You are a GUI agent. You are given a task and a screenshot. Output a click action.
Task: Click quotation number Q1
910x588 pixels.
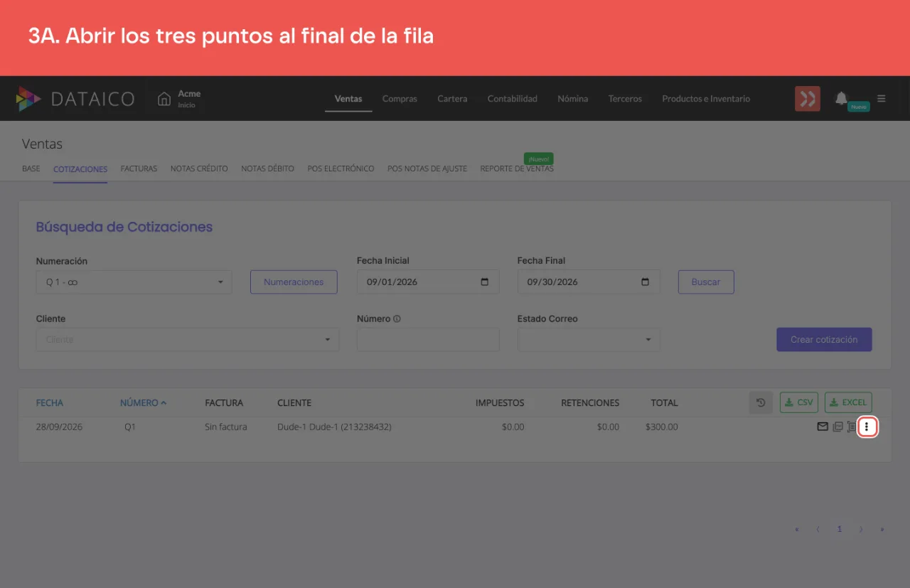[129, 427]
